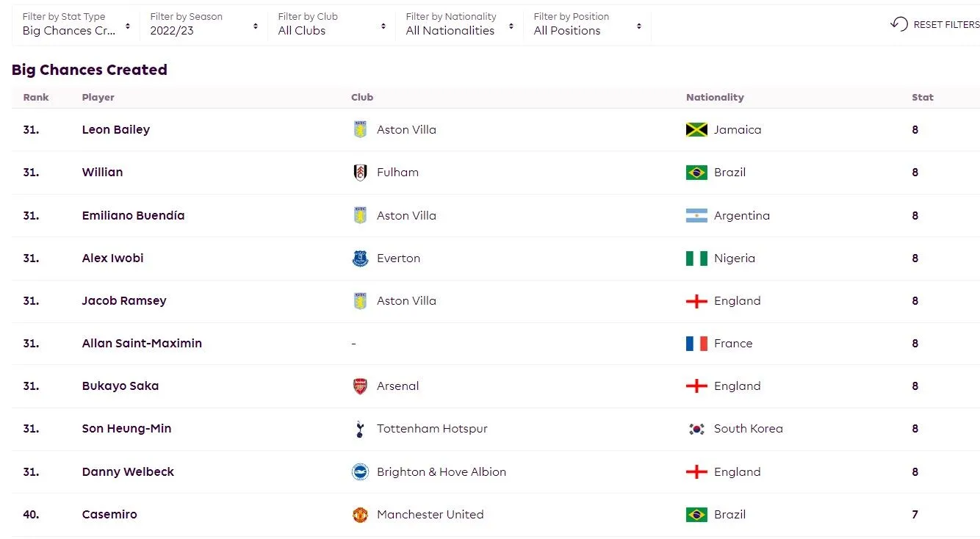980x539 pixels.
Task: Open the Filter by Season dropdown
Action: pyautogui.click(x=203, y=25)
